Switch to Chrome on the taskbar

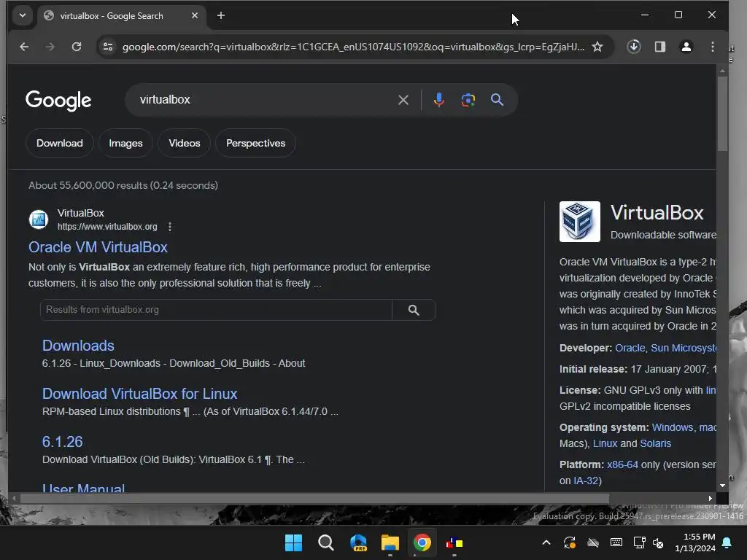422,542
